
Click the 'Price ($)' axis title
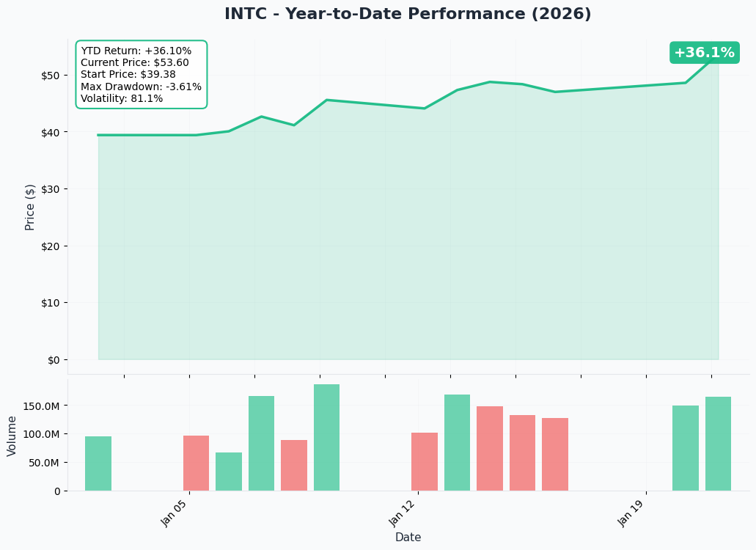pyautogui.click(x=30, y=208)
